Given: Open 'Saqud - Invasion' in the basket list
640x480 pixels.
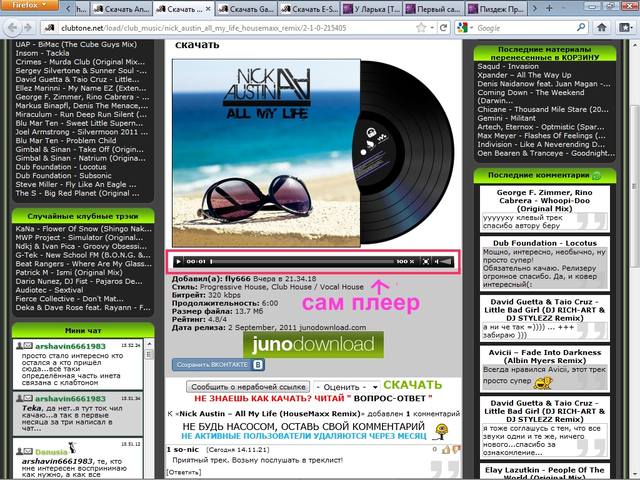Looking at the screenshot, I should tap(508, 66).
